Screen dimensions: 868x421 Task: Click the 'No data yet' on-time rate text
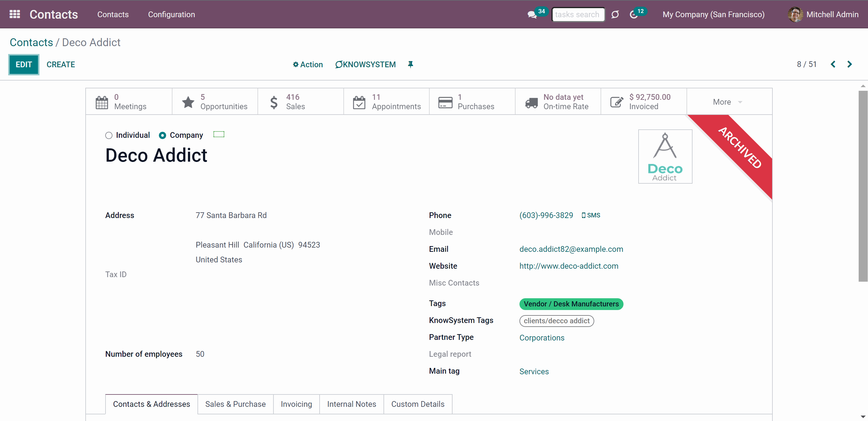(563, 97)
